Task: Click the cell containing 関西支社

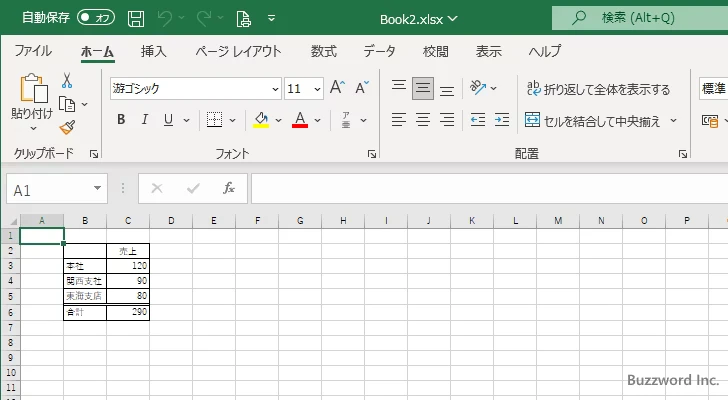Action: point(85,281)
